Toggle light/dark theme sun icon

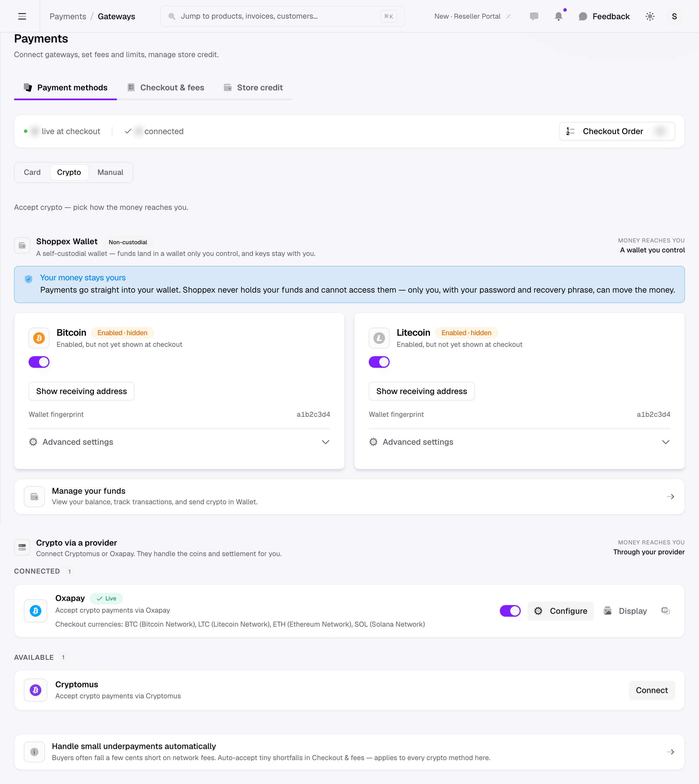coord(650,16)
